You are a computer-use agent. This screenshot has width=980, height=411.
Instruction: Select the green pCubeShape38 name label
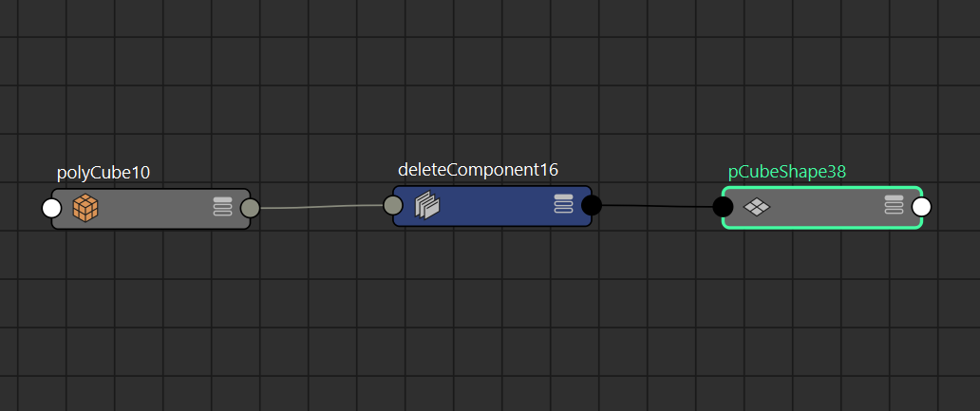787,172
